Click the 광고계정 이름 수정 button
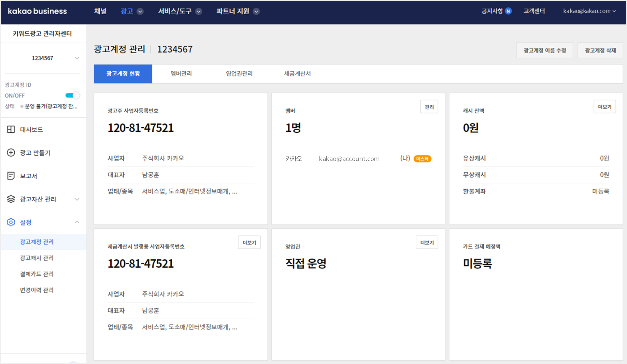627x364 pixels. pyautogui.click(x=545, y=50)
